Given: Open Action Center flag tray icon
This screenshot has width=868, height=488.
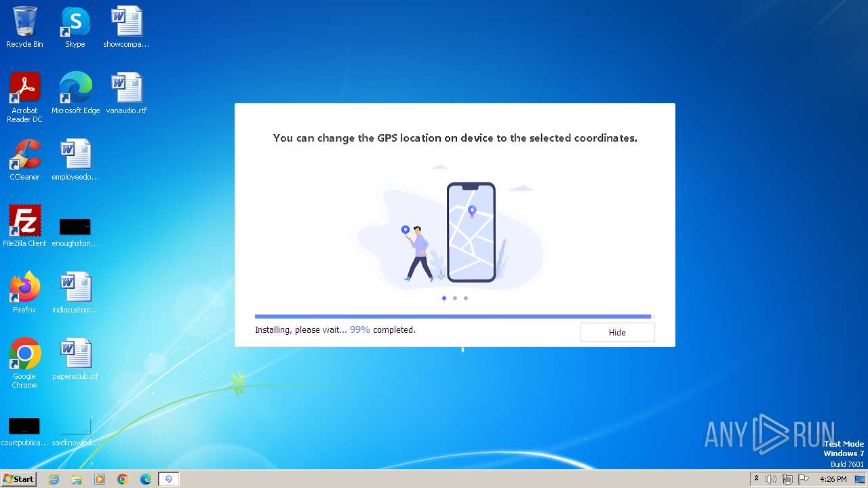Looking at the screenshot, I should pyautogui.click(x=804, y=479).
